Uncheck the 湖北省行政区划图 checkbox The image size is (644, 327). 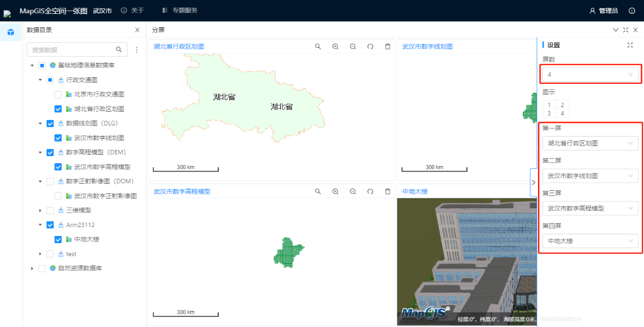click(x=58, y=109)
